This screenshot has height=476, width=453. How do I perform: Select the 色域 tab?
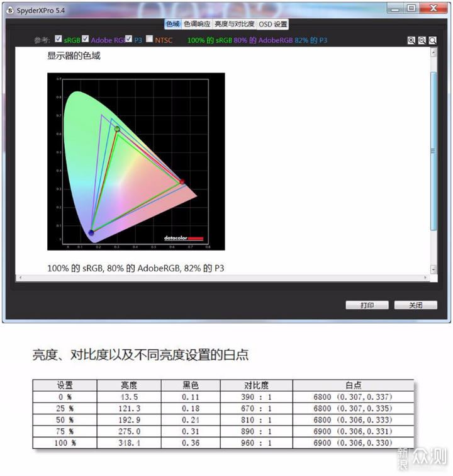pos(172,25)
